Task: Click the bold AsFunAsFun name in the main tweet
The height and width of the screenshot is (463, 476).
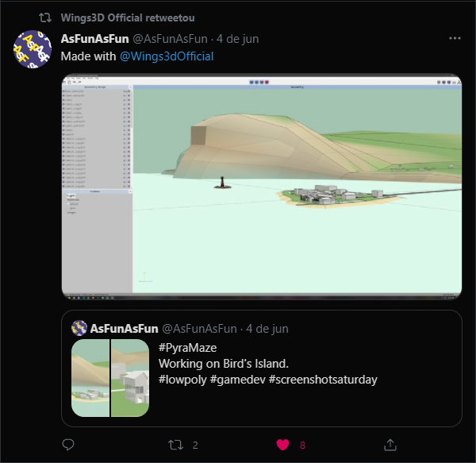Action: [x=94, y=39]
